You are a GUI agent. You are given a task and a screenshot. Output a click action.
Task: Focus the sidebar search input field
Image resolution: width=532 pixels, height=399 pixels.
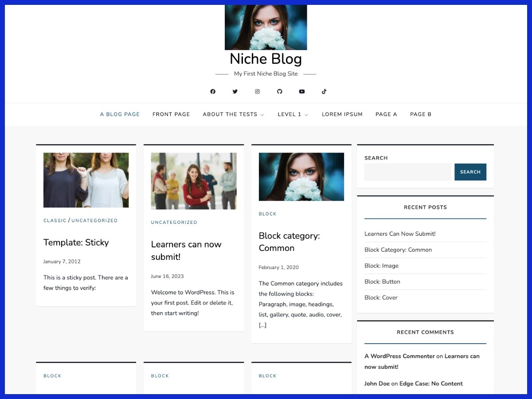coord(407,172)
